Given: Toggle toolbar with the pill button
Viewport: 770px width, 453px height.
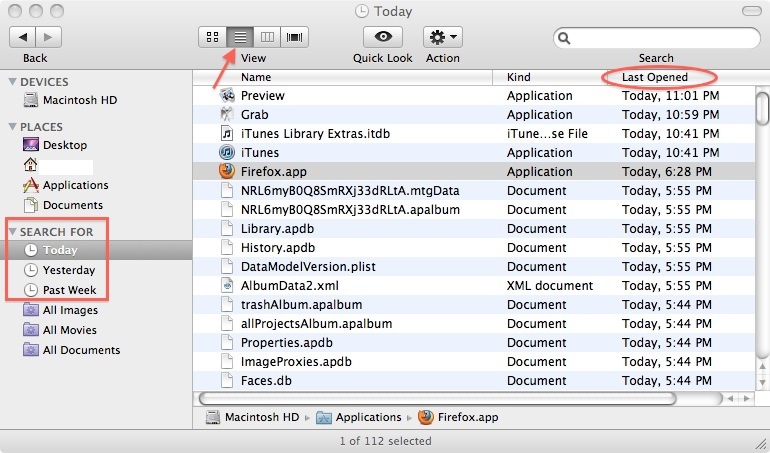Looking at the screenshot, I should (751, 11).
